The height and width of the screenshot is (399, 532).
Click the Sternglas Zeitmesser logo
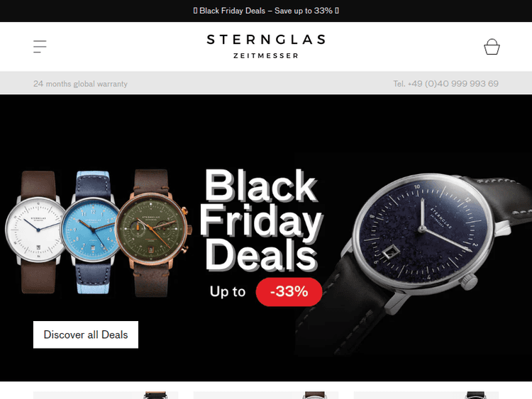pyautogui.click(x=266, y=47)
